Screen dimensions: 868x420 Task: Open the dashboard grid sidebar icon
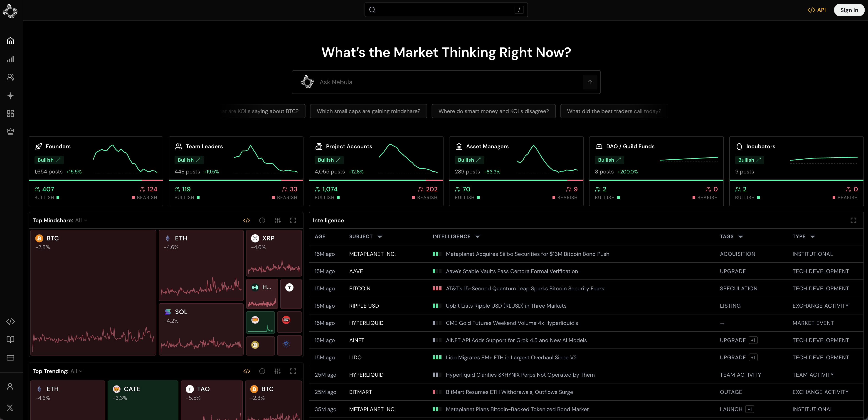(x=10, y=114)
